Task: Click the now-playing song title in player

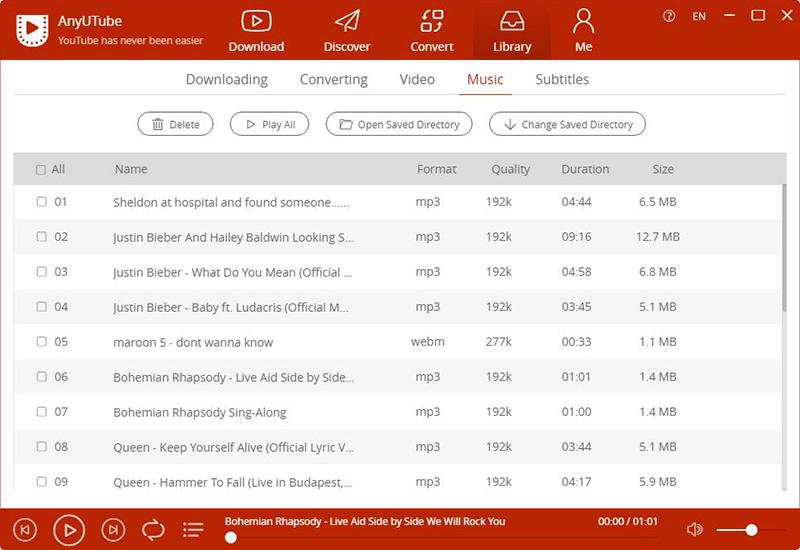Action: point(365,521)
